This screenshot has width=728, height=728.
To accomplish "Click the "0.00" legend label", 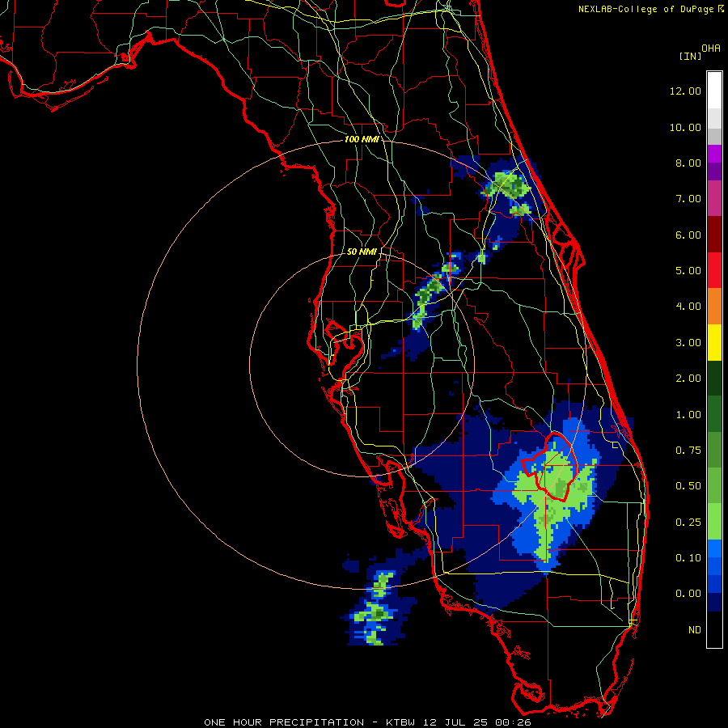I will click(x=688, y=594).
